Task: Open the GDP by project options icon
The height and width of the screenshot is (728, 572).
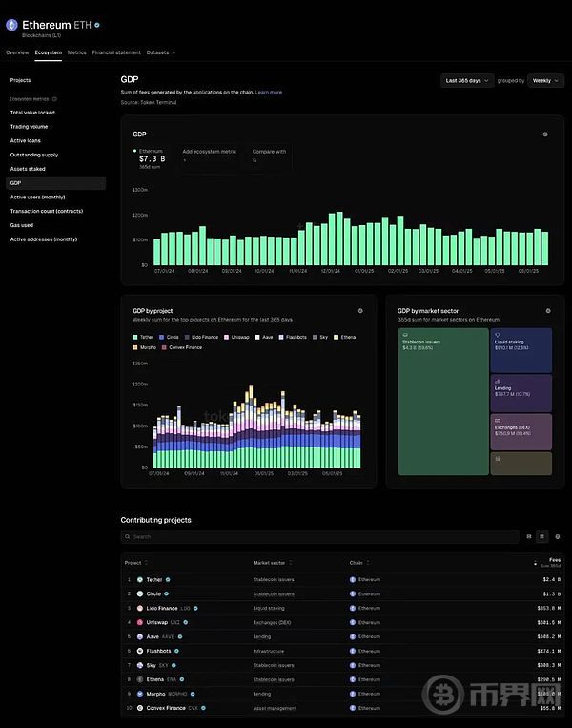Action: [x=360, y=311]
